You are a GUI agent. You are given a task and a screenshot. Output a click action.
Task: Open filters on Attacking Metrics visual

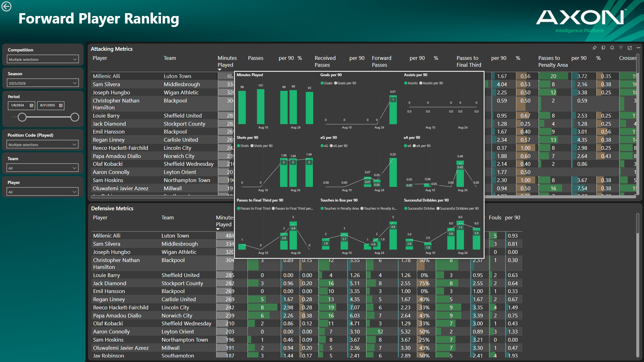coord(621,48)
